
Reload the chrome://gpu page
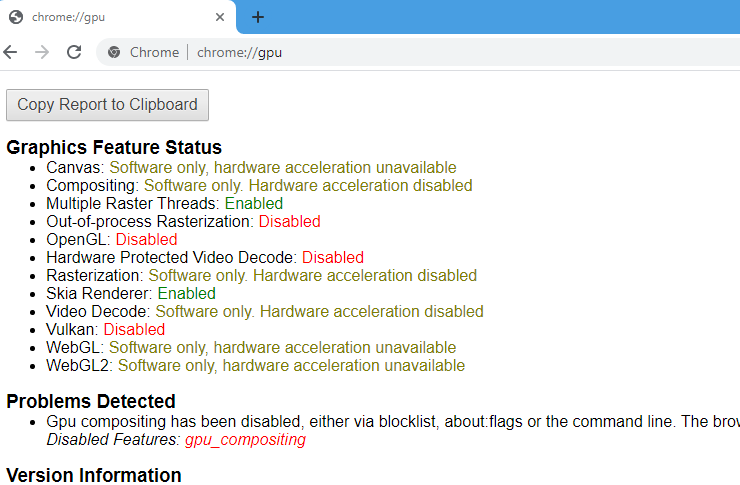tap(74, 52)
